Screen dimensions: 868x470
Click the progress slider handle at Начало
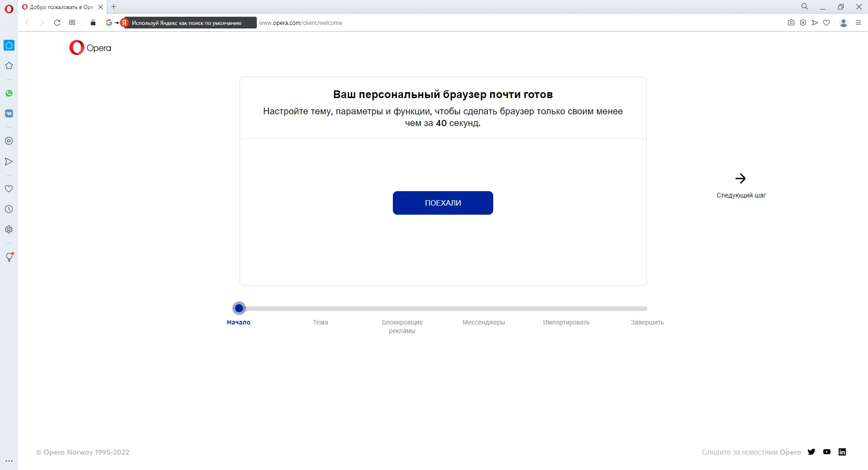pos(239,308)
